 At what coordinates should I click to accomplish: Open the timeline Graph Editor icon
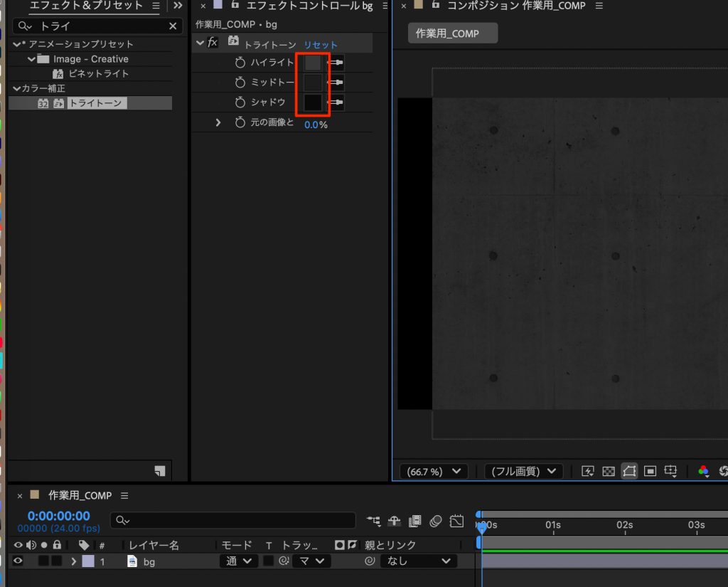tap(456, 521)
